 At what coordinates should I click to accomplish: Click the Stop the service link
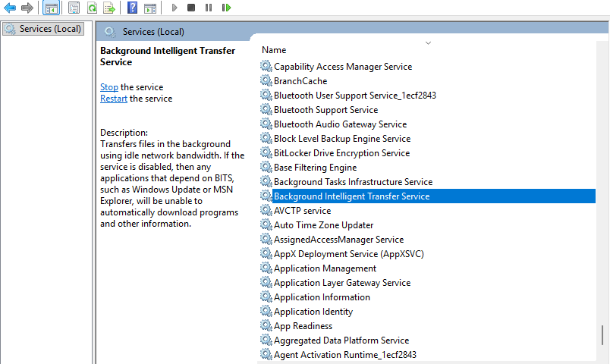coord(108,87)
